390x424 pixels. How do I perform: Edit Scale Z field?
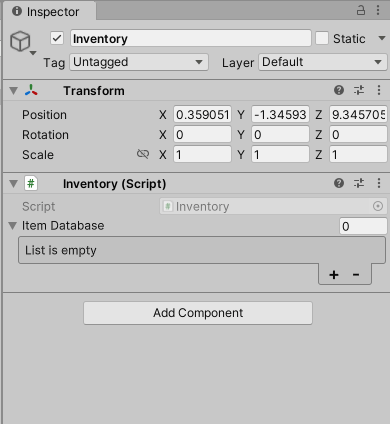click(358, 155)
